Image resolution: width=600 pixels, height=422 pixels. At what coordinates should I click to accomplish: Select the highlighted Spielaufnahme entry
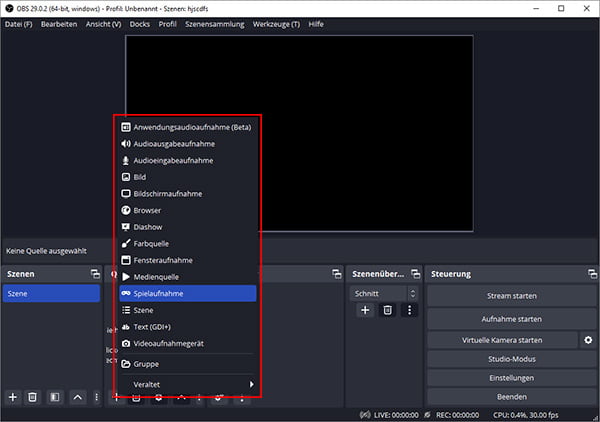[x=188, y=293]
